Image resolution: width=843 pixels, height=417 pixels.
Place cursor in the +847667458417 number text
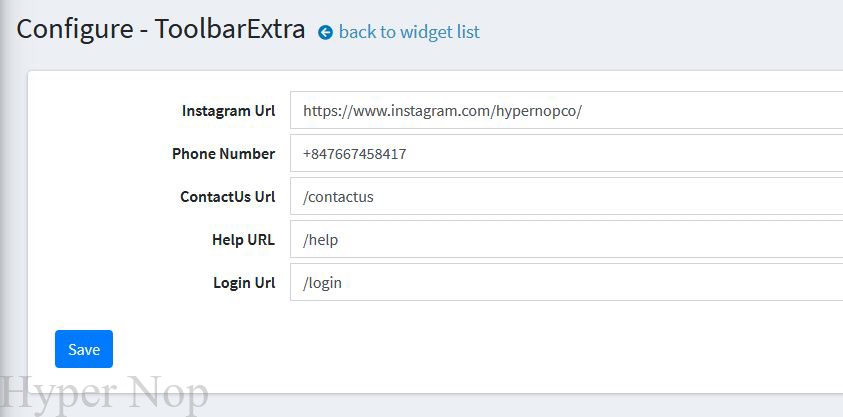[x=354, y=154]
